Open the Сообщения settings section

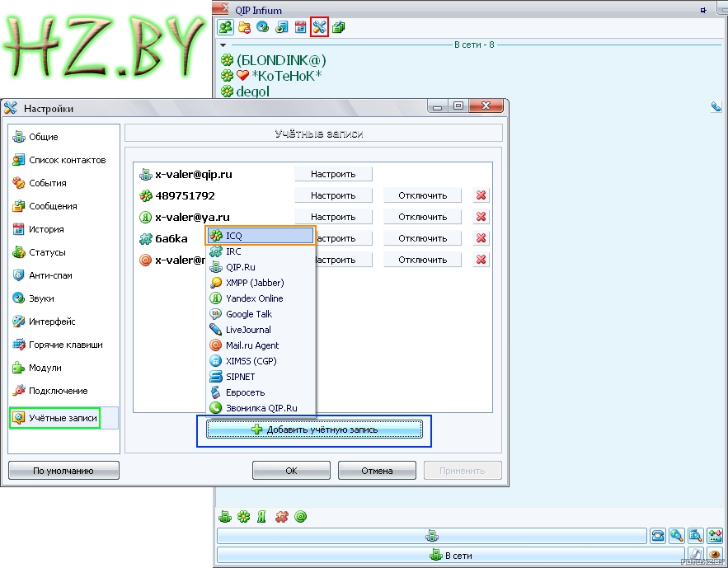tap(45, 206)
